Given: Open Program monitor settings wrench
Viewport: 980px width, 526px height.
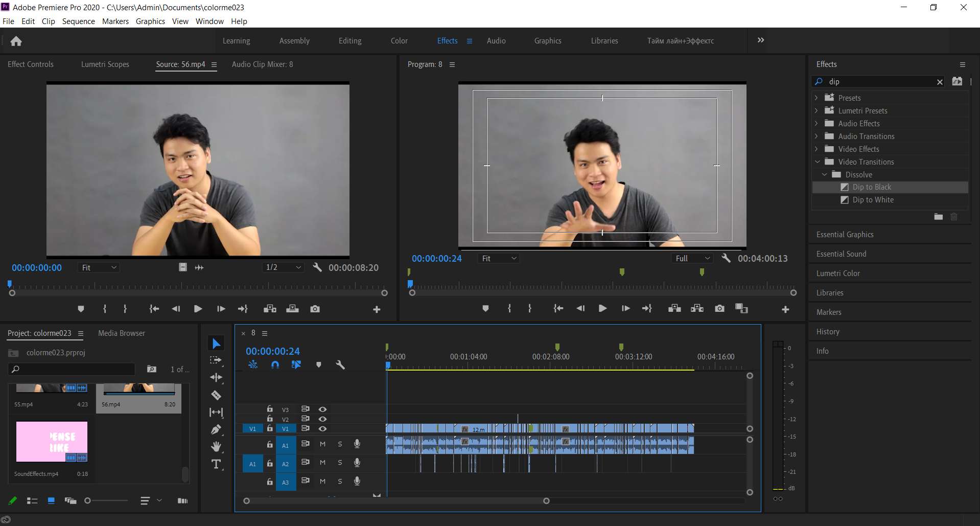Looking at the screenshot, I should click(x=726, y=258).
